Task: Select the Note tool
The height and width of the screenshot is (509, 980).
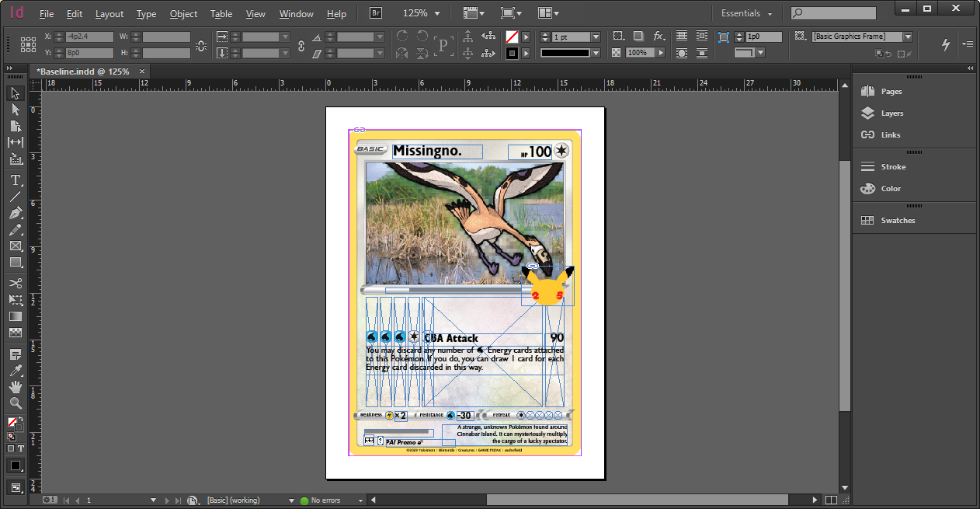Action: click(x=16, y=354)
